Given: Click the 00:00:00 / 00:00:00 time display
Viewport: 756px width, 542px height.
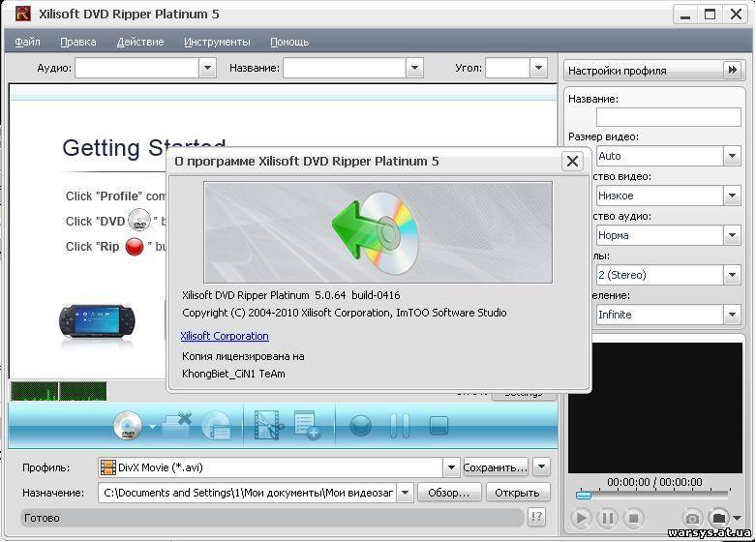Looking at the screenshot, I should [x=654, y=482].
